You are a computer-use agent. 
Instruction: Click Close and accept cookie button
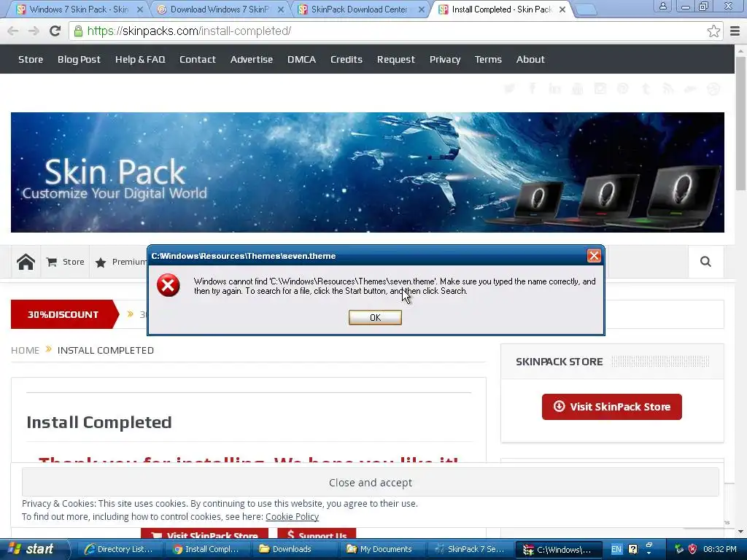point(370,483)
